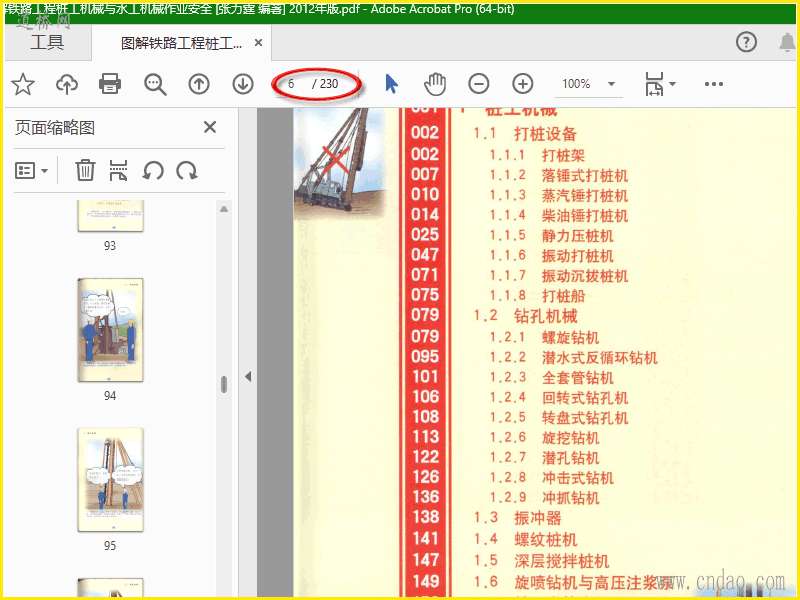
Task: Click the 1.2.5 转盘式钻孔机 entry
Action: [559, 418]
